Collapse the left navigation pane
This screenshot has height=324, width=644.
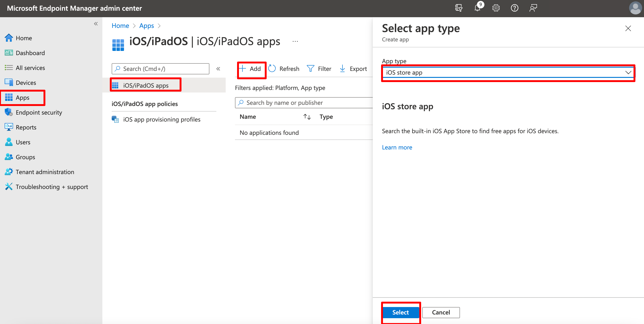coord(96,23)
